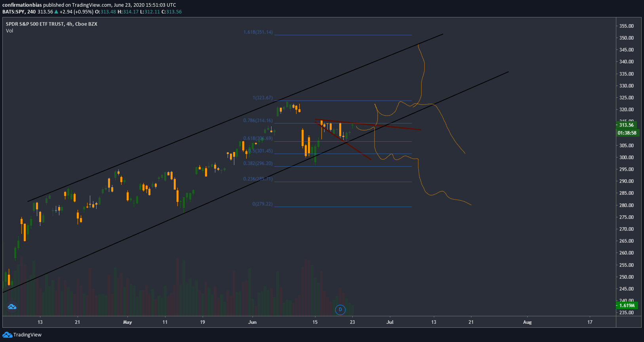Screen dimensions: 644x342
Task: Click the 0.382(296.20) Fibonacci label
Action: [258, 163]
